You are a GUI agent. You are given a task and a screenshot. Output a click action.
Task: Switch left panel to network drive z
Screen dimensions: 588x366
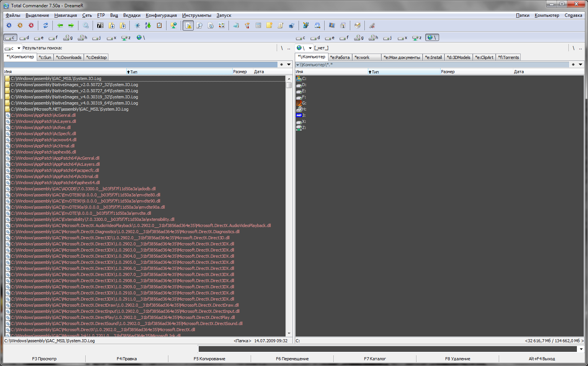[x=126, y=38]
